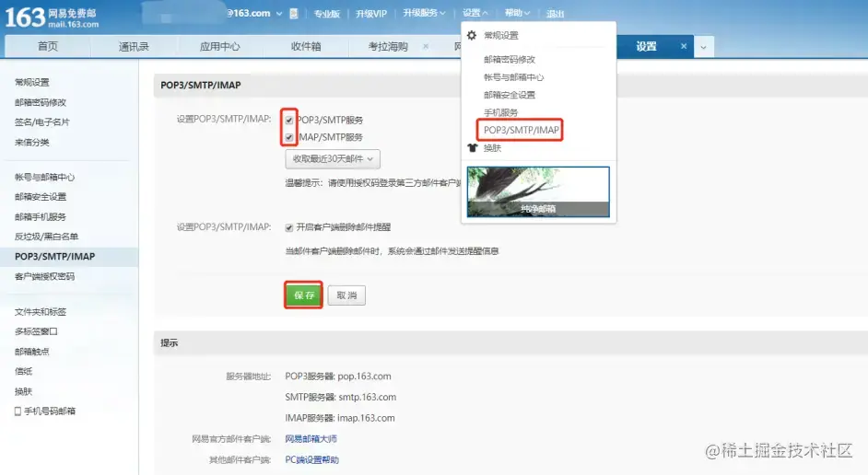Close the 考拉海购 tab
The height and width of the screenshot is (475, 868).
426,46
